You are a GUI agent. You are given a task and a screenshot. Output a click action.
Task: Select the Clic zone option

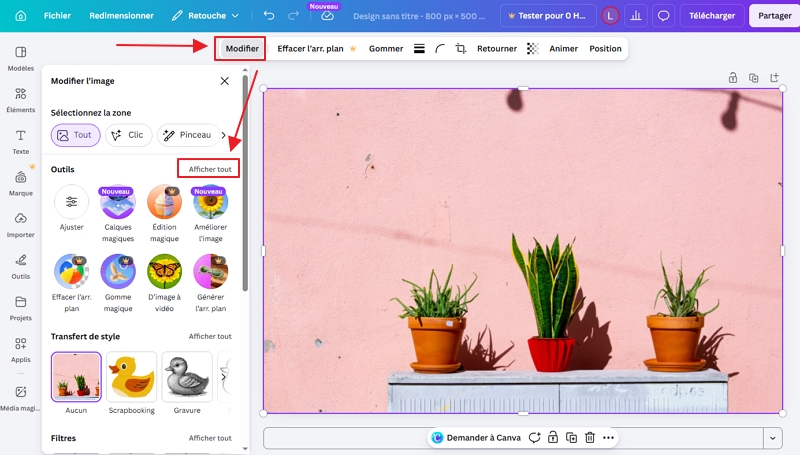click(x=129, y=135)
